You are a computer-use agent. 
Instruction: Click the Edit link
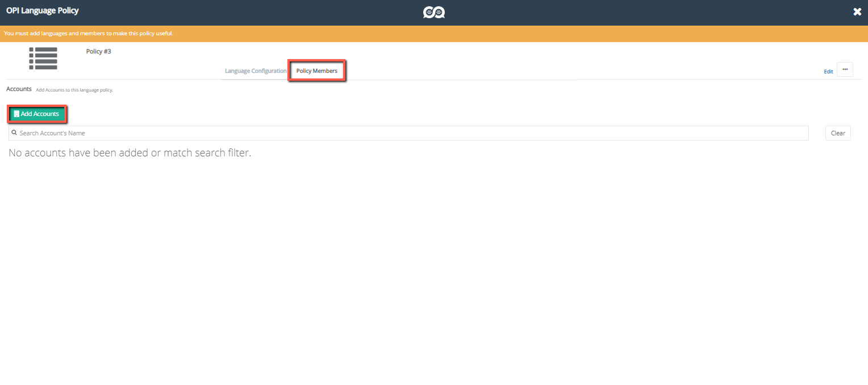[x=828, y=72]
